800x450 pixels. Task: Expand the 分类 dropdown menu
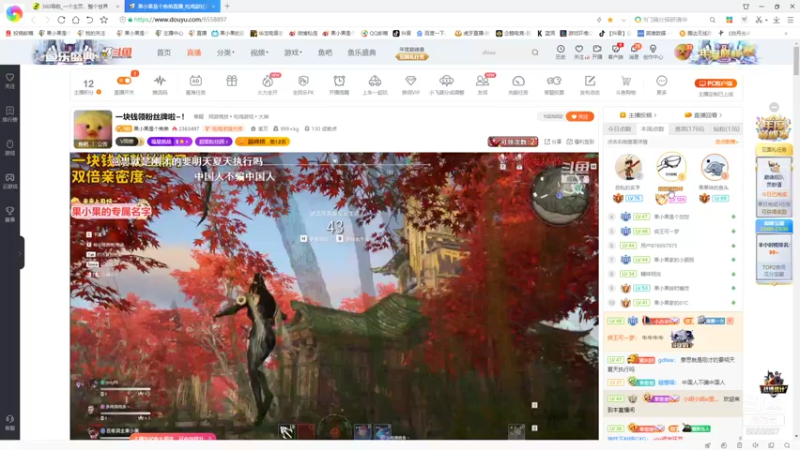click(x=226, y=53)
